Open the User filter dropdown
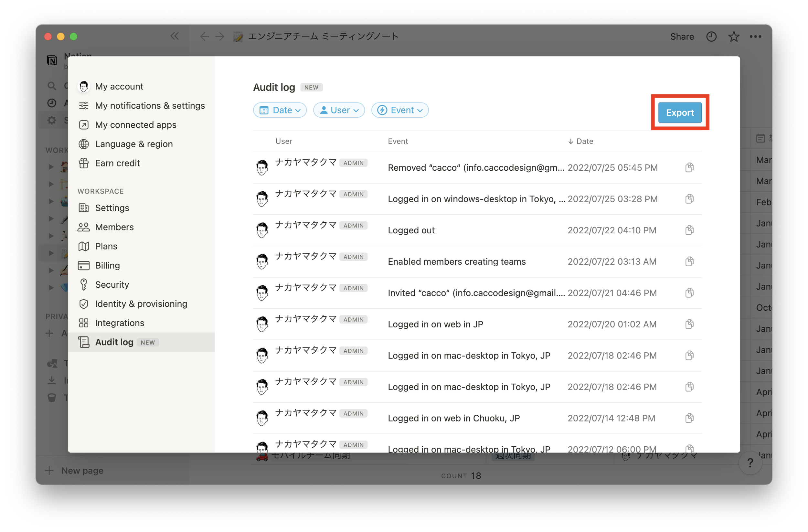The width and height of the screenshot is (808, 532). 339,110
